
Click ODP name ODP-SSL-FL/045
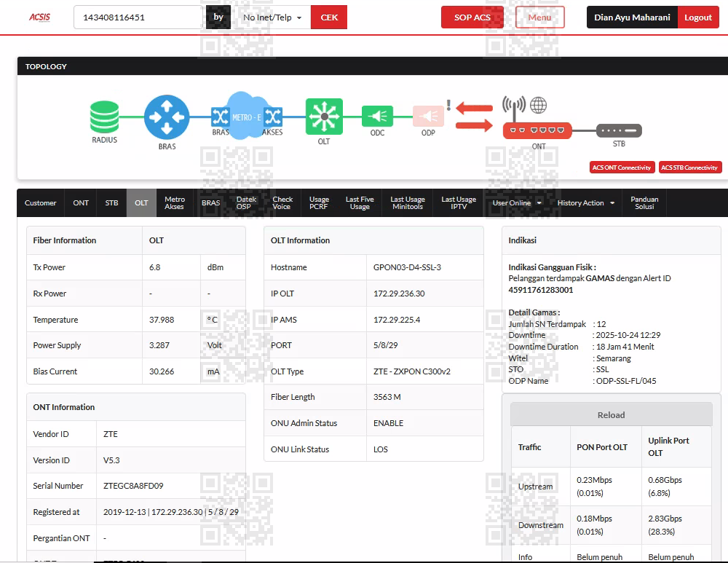coord(626,381)
